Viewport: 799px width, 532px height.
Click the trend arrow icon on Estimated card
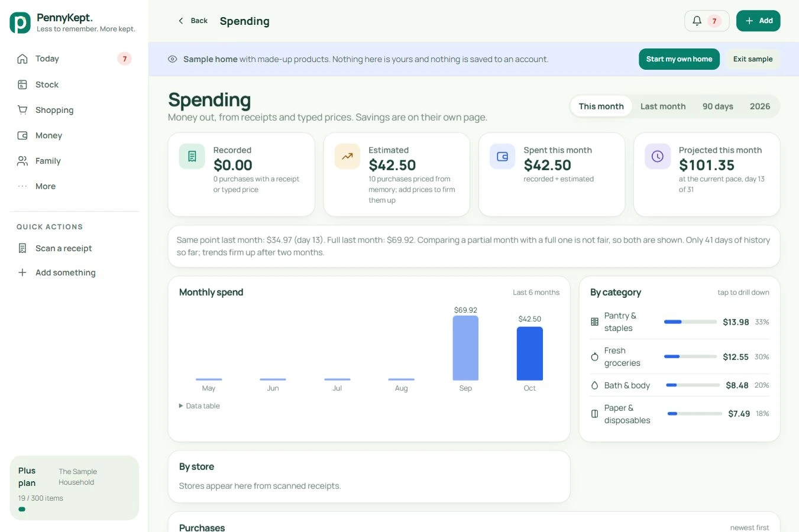pyautogui.click(x=347, y=157)
